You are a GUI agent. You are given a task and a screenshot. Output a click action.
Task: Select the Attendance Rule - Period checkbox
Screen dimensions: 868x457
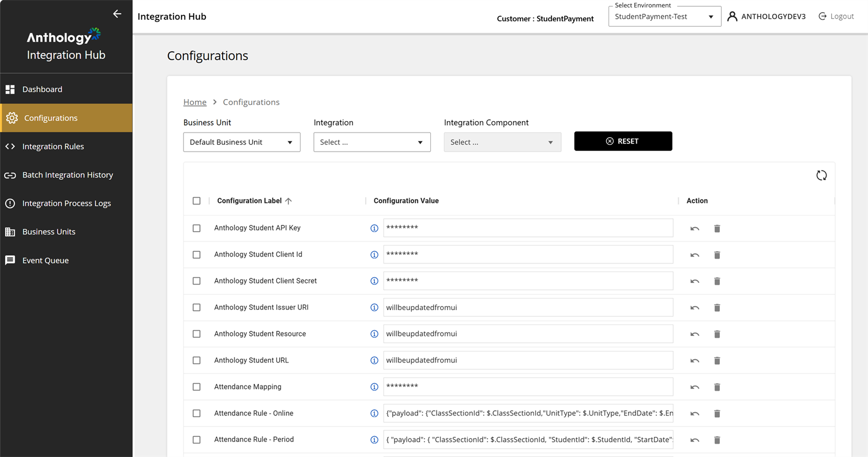point(197,440)
